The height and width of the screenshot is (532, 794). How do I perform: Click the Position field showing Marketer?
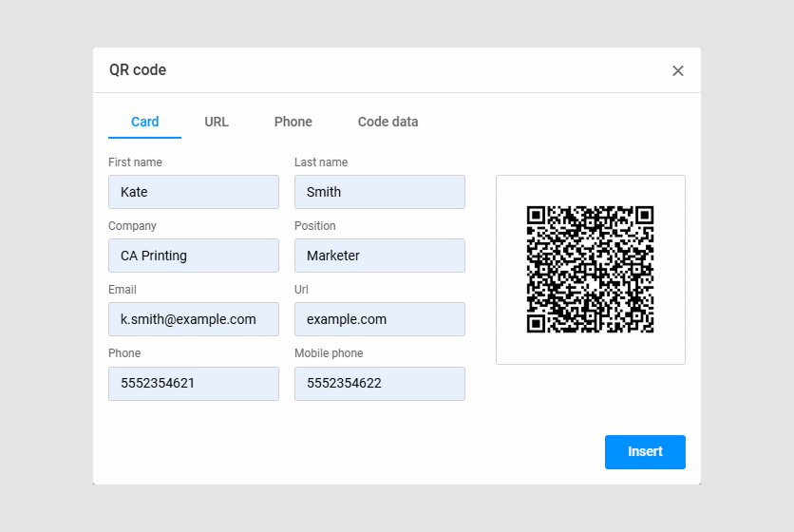pyautogui.click(x=380, y=256)
